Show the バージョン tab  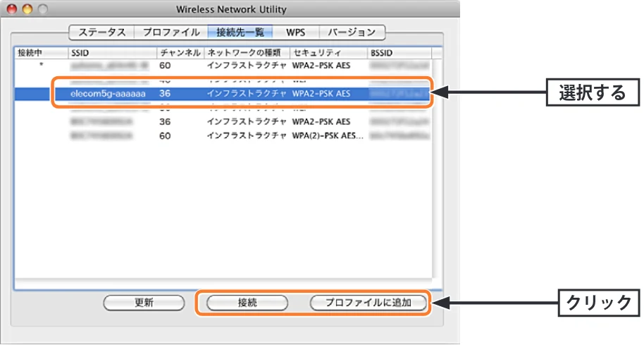tap(352, 32)
